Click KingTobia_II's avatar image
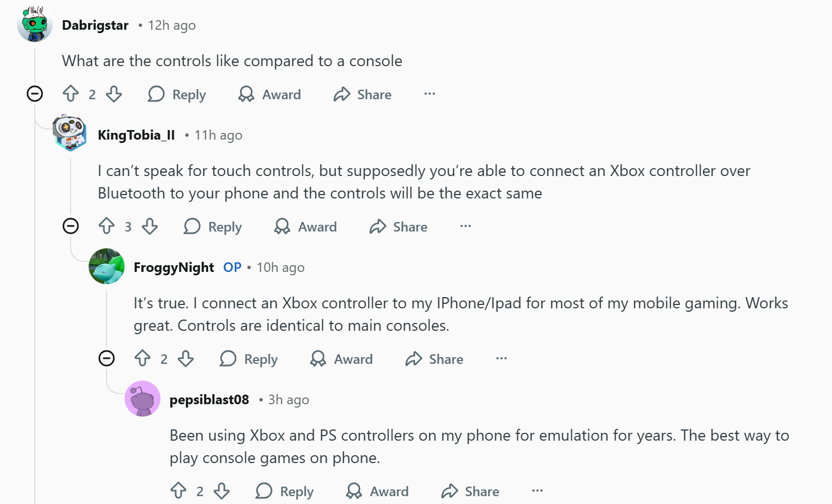Image resolution: width=832 pixels, height=504 pixels. click(70, 133)
